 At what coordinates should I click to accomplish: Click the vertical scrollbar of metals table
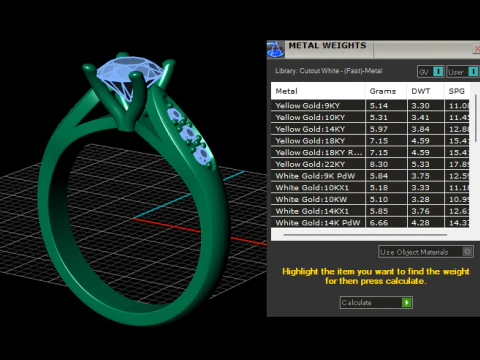tap(475, 118)
